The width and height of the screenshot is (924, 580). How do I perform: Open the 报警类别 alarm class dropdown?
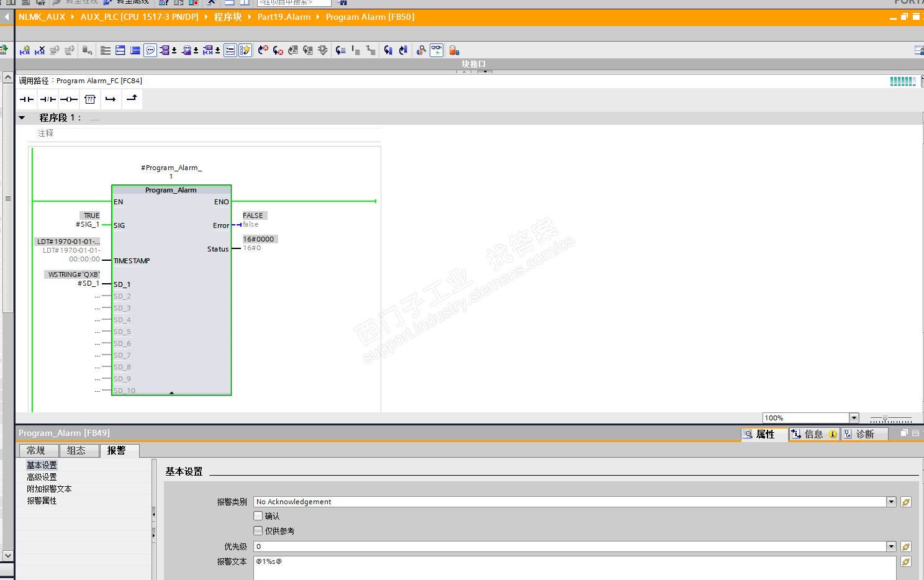click(x=891, y=502)
